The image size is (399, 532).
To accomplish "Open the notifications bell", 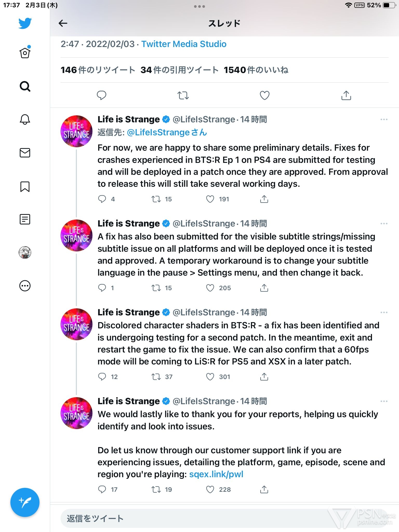I will 25,119.
